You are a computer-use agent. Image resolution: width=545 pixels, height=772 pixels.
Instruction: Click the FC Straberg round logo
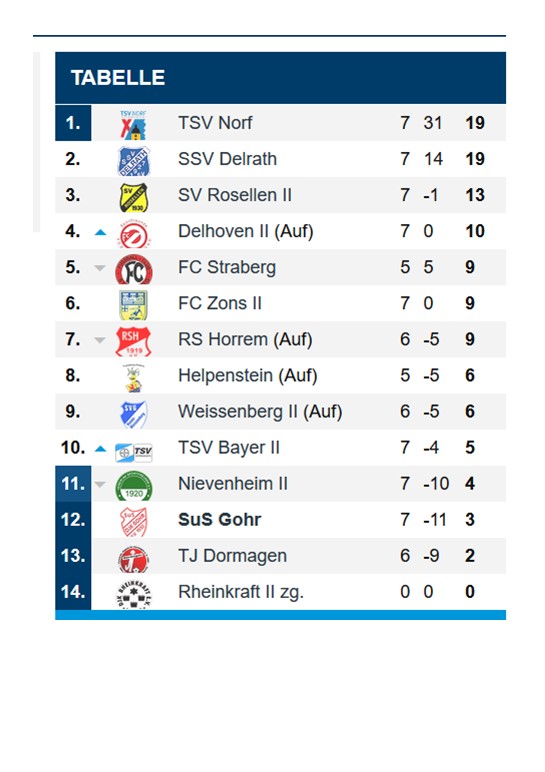pyautogui.click(x=134, y=269)
